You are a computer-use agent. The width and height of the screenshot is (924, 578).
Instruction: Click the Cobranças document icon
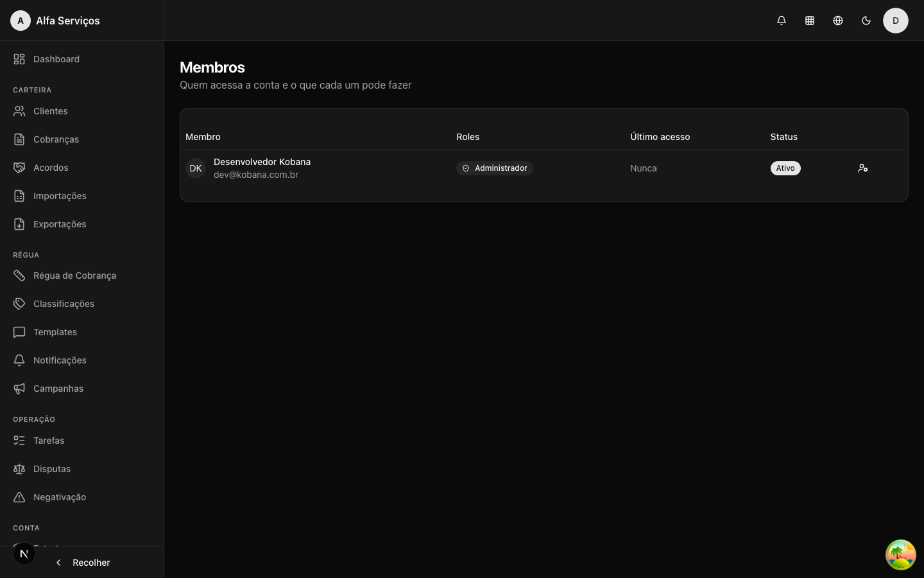point(19,139)
